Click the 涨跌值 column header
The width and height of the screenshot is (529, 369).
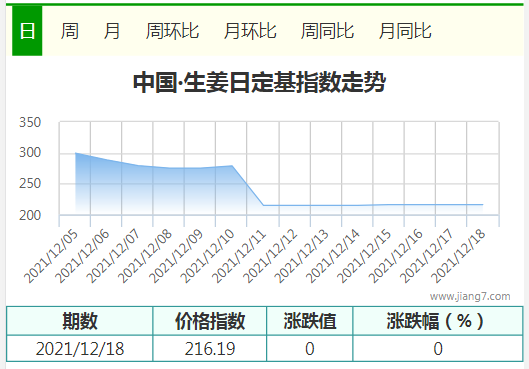310,321
